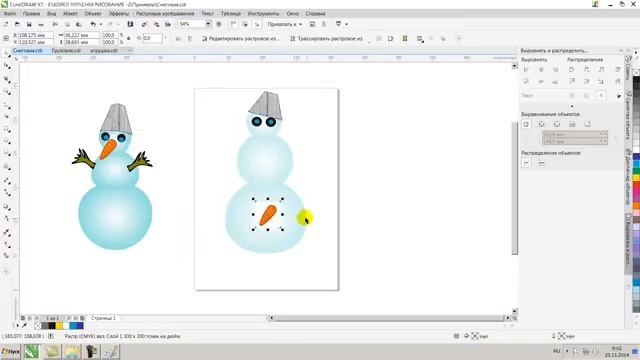Click the align center horizontally icon under Выровнять

tap(541, 70)
